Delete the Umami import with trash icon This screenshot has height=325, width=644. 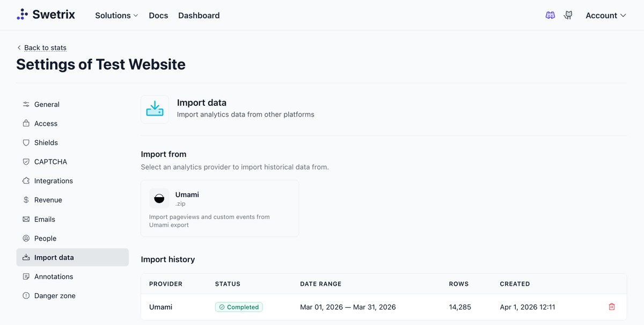(612, 307)
